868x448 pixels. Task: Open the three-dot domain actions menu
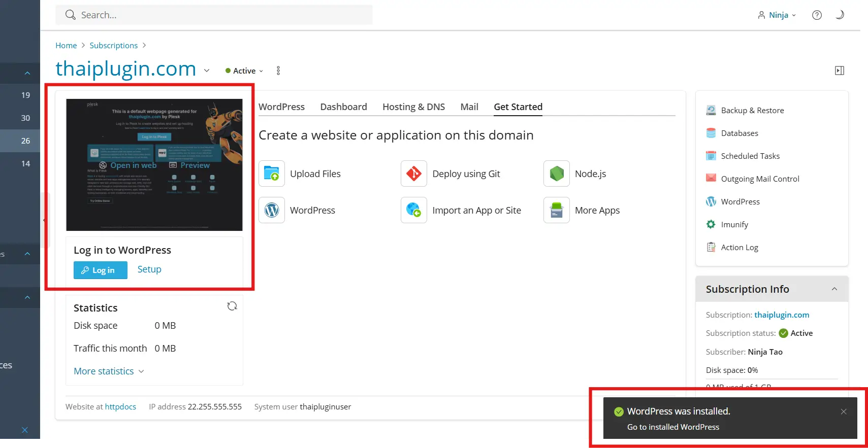[x=278, y=71]
